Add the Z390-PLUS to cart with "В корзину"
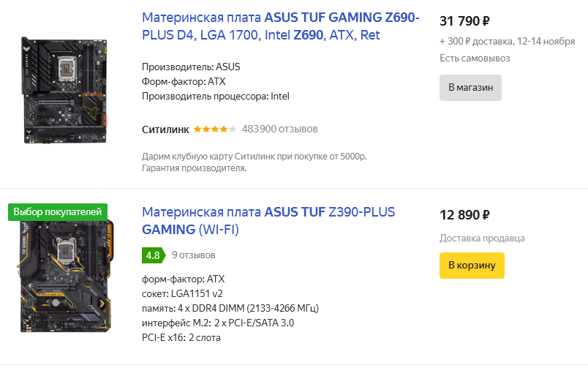The image size is (588, 368). coord(472,266)
